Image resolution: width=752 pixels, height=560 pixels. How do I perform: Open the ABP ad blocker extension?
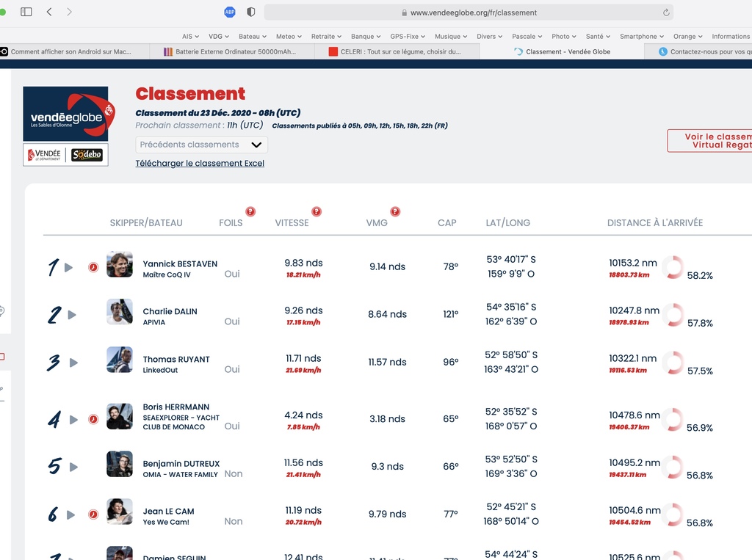pos(230,12)
